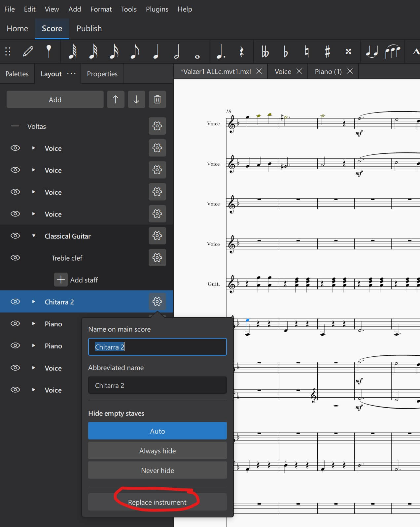Select the pencil note input tool
The width and height of the screenshot is (420, 527).
tap(28, 51)
